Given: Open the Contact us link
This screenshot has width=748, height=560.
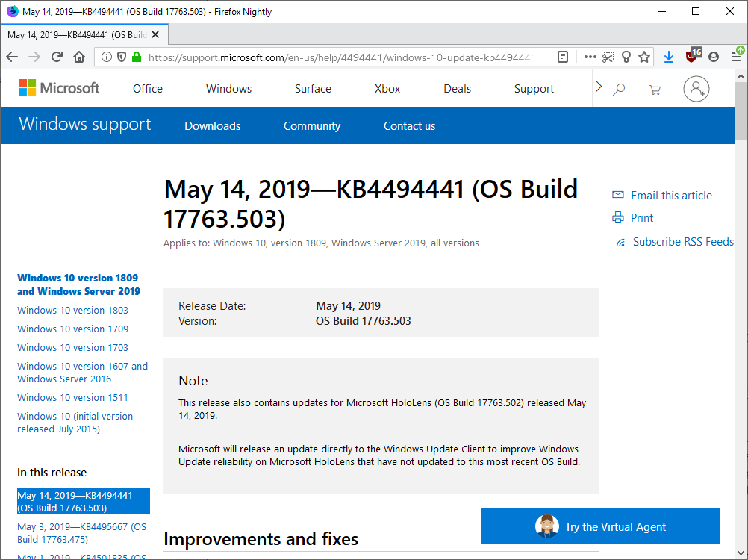Looking at the screenshot, I should [409, 126].
